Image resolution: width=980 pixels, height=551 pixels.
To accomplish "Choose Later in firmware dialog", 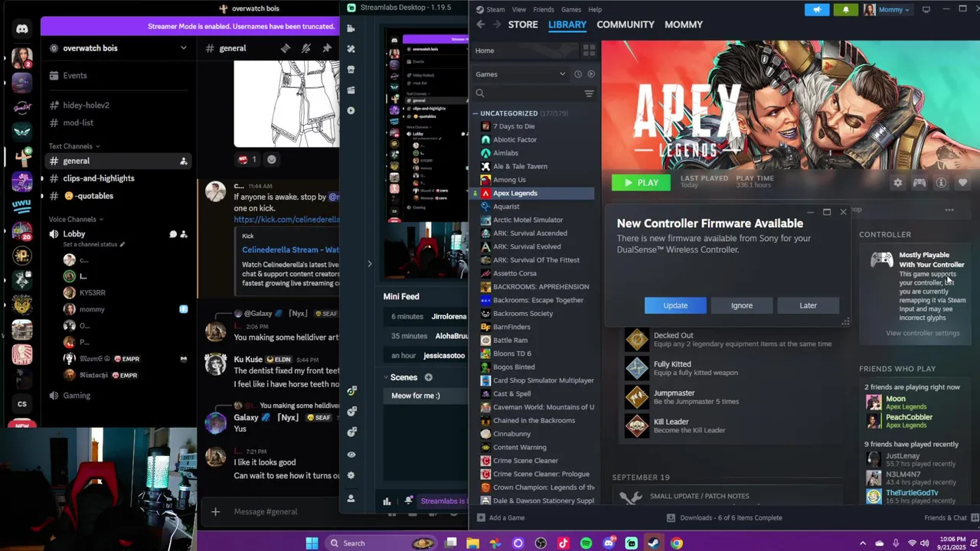I will click(x=808, y=305).
